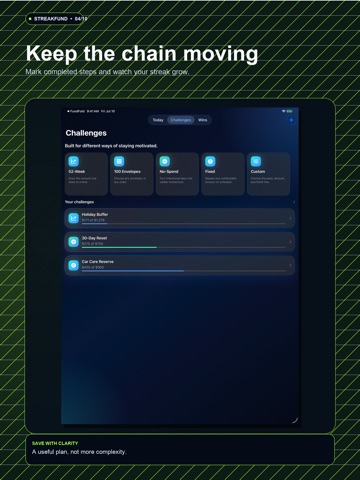Click the SAVE WITH CLARITY caption
This screenshot has width=360, height=480.
pyautogui.click(x=55, y=443)
